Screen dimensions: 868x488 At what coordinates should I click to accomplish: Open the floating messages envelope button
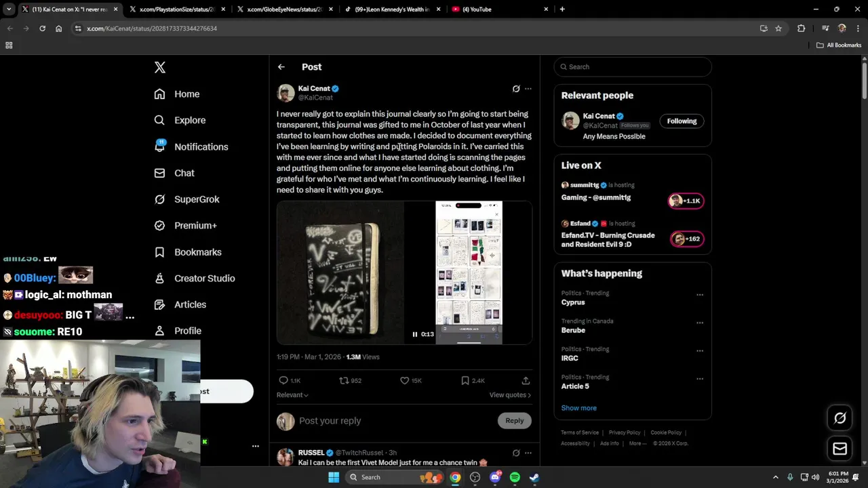(840, 449)
